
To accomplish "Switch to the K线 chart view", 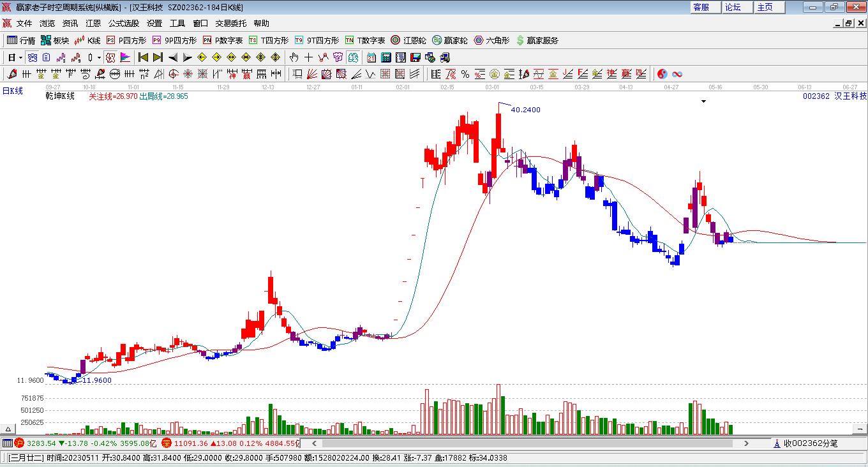I will pyautogui.click(x=87, y=40).
